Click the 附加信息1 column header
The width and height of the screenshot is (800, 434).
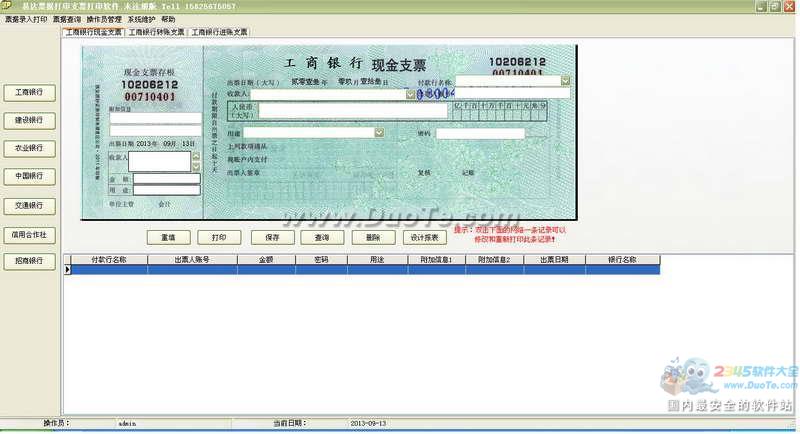(437, 260)
